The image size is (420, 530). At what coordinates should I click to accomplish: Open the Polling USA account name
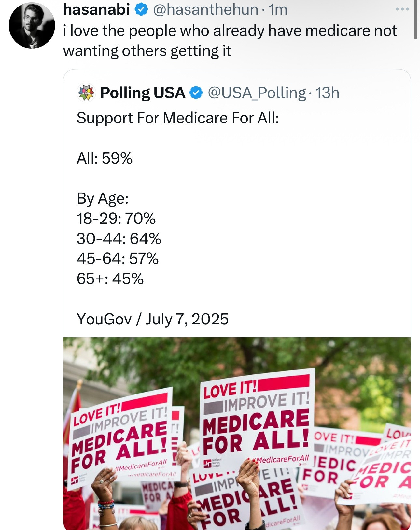tap(143, 93)
